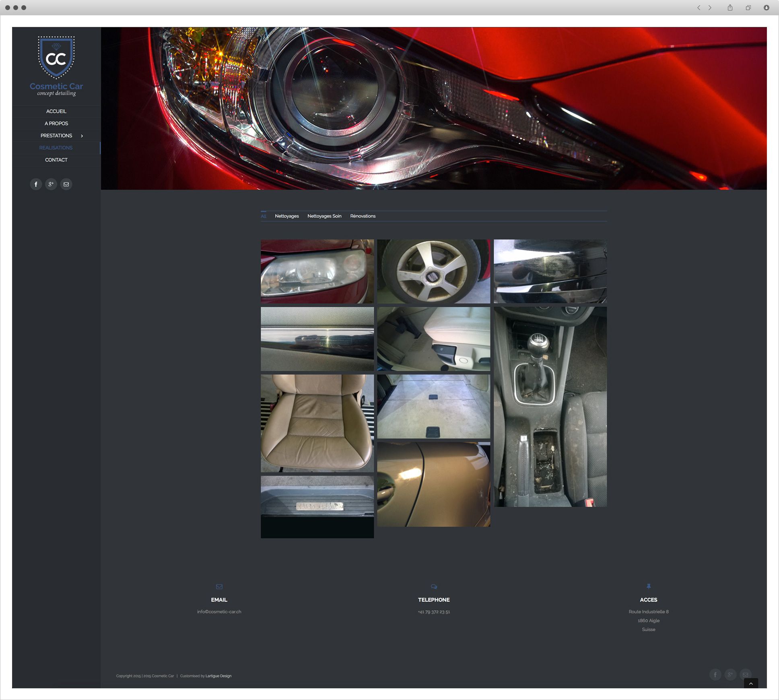779x700 pixels.
Task: Open the Contact page in the sidebar
Action: click(56, 160)
